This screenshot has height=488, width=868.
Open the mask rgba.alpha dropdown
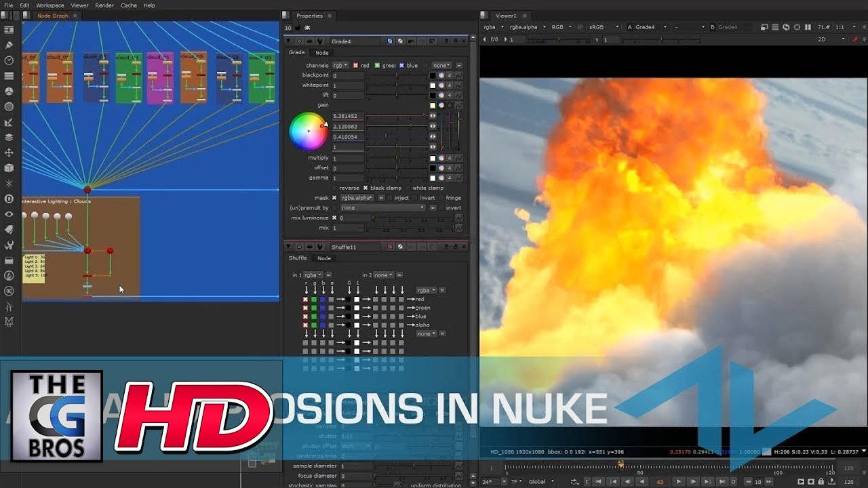point(357,198)
